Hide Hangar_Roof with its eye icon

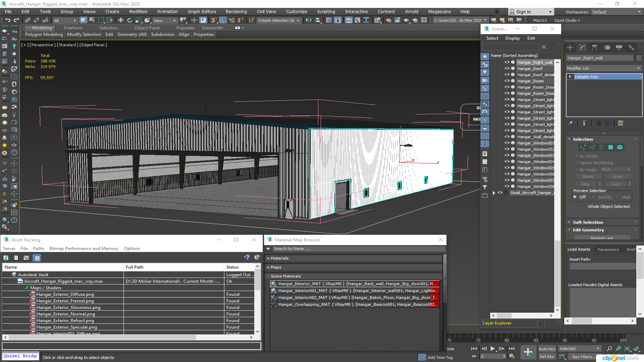pyautogui.click(x=507, y=68)
